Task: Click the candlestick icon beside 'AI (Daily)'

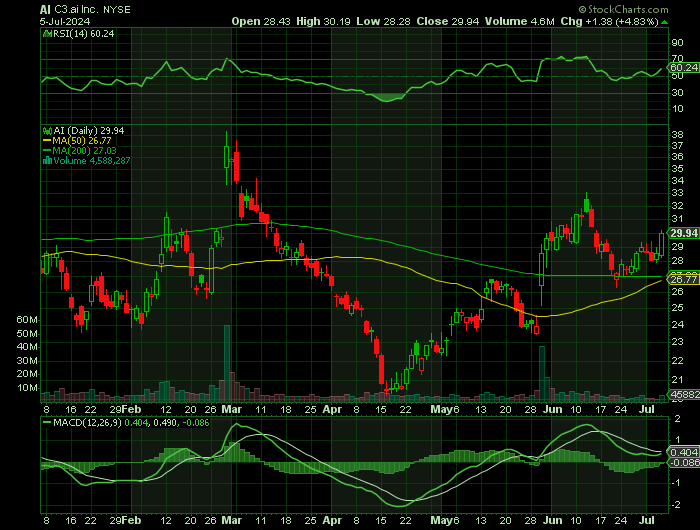Action: point(47,131)
